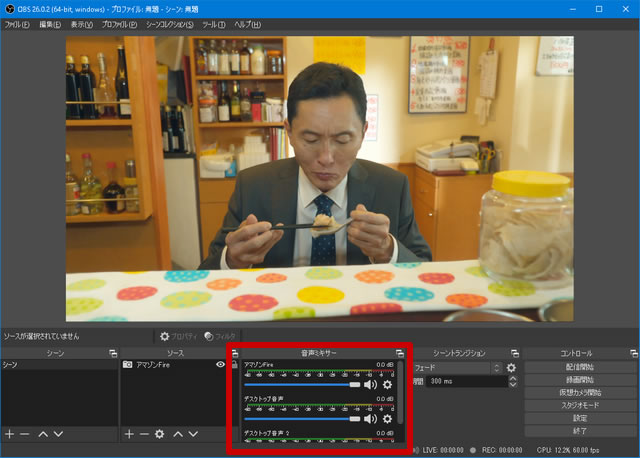Add a new source with the plus icon
The height and width of the screenshot is (458, 640).
pyautogui.click(x=129, y=434)
